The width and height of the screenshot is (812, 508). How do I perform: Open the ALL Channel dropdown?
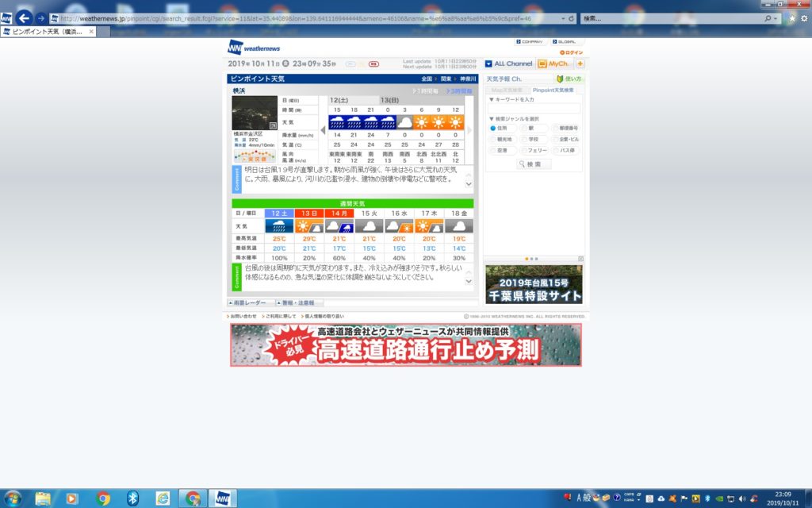(508, 63)
